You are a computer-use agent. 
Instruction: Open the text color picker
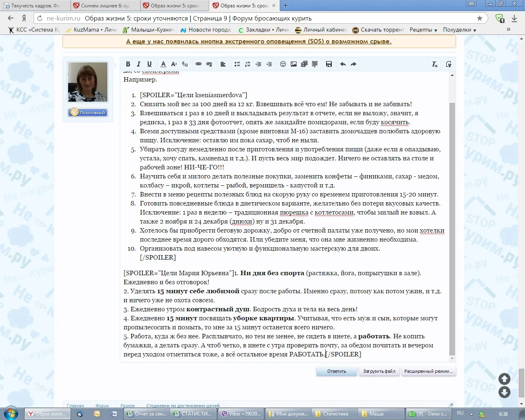(163, 64)
